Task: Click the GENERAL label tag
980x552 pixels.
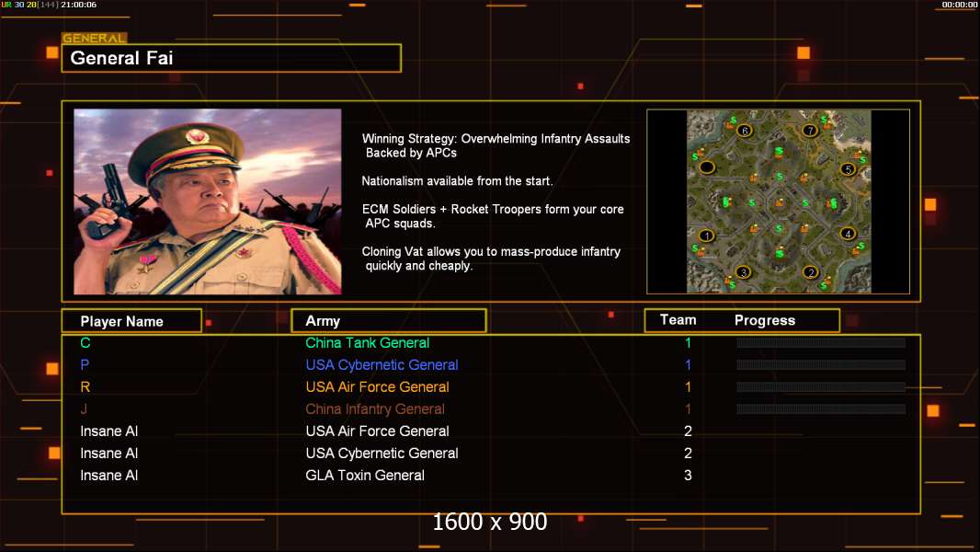Action: (95, 38)
